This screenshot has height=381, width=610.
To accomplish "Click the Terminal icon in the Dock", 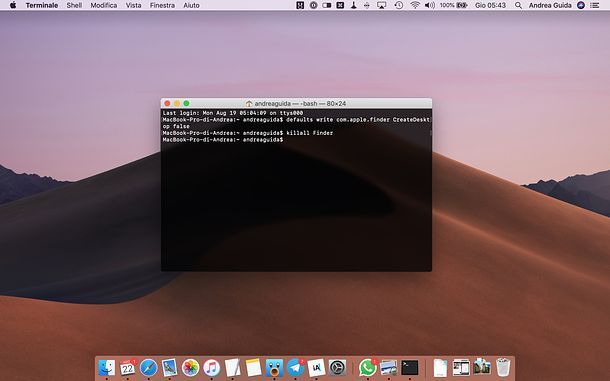I will pos(410,367).
